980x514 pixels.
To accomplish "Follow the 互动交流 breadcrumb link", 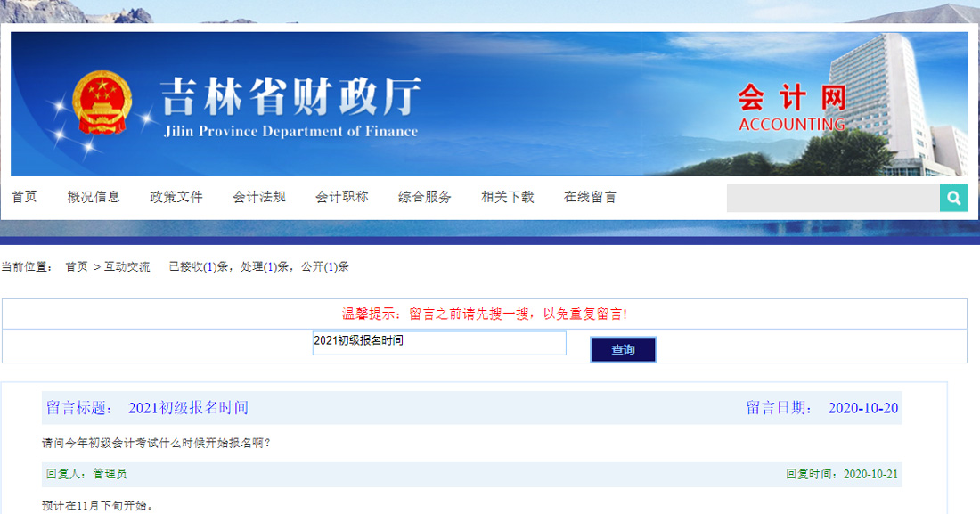I will (127, 267).
